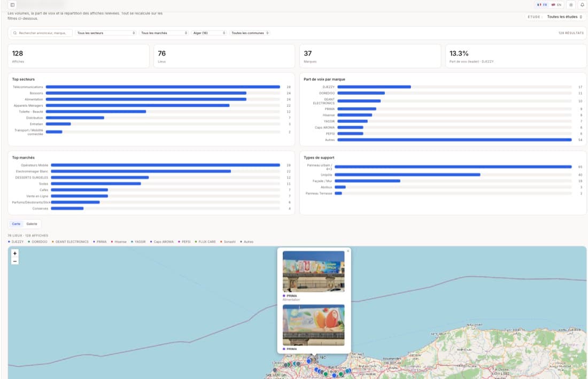The image size is (588, 379).
Task: Click the Hisense legend entry
Action: coord(119,242)
